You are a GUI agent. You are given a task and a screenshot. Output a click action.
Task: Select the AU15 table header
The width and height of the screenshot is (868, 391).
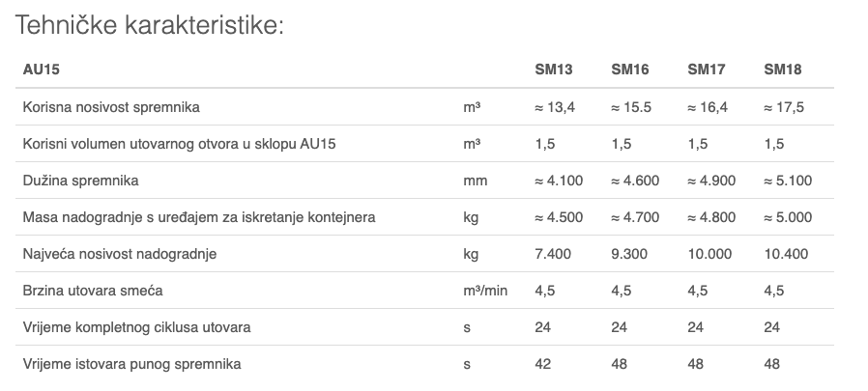pos(38,70)
